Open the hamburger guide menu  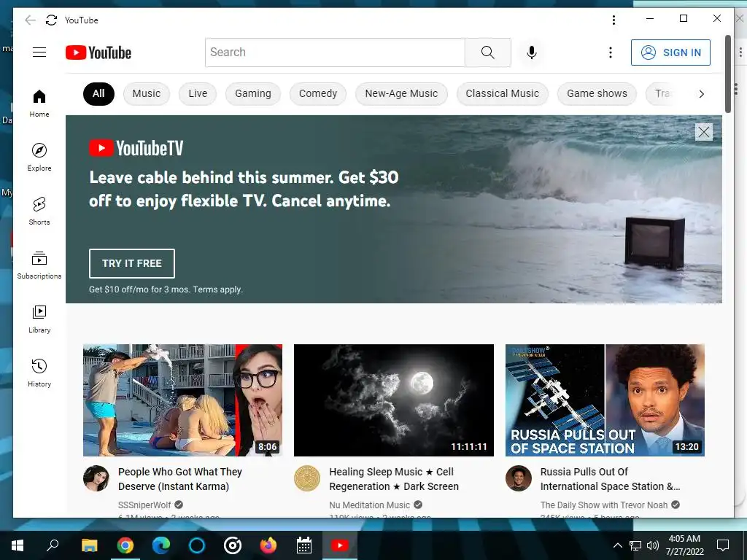(x=39, y=52)
